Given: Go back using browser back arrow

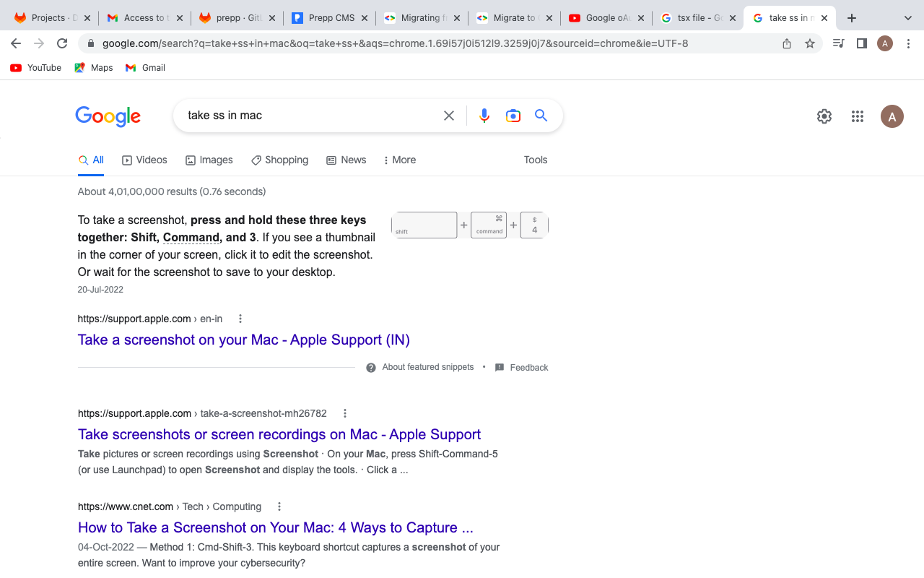Looking at the screenshot, I should coord(16,43).
